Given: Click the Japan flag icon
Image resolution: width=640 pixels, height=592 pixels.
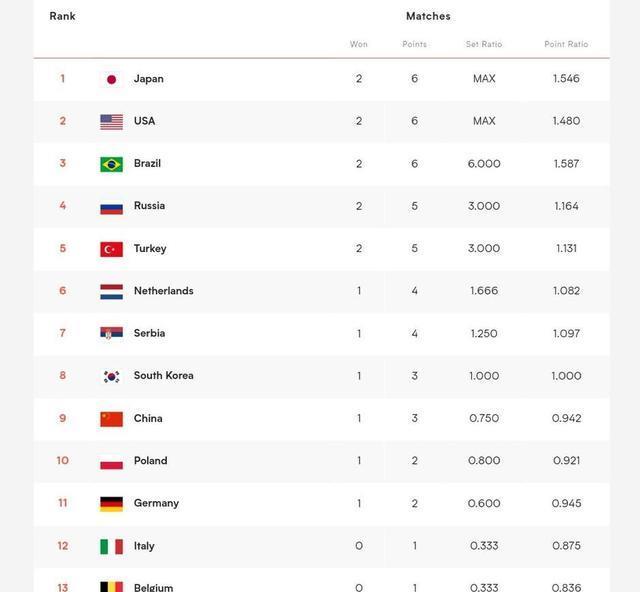Looking at the screenshot, I should tap(111, 79).
